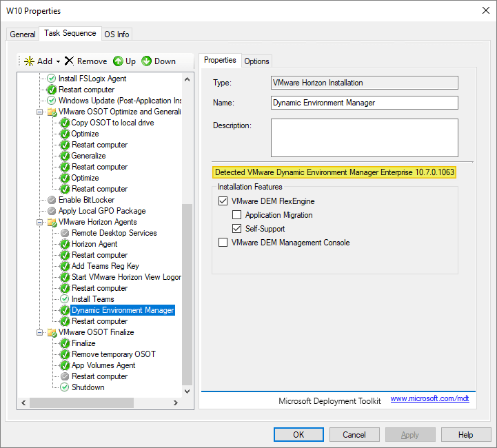Open the www.microsoft.com/mdt link

(x=429, y=399)
